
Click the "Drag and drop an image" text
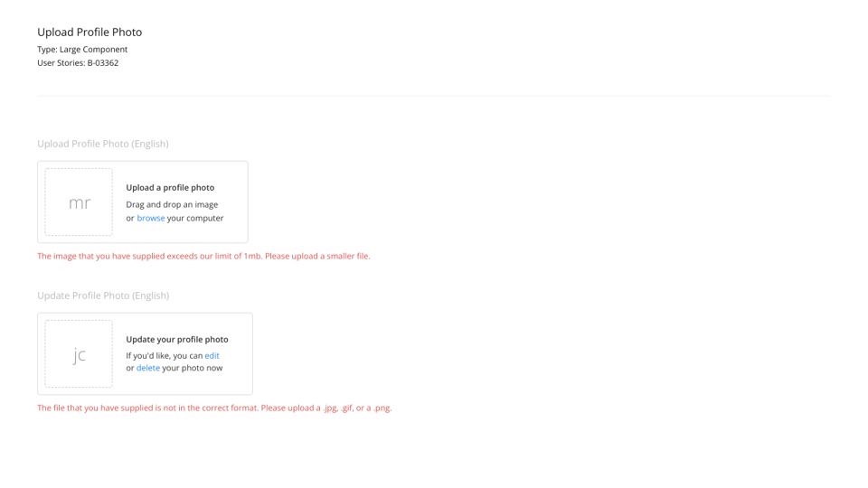(x=172, y=204)
